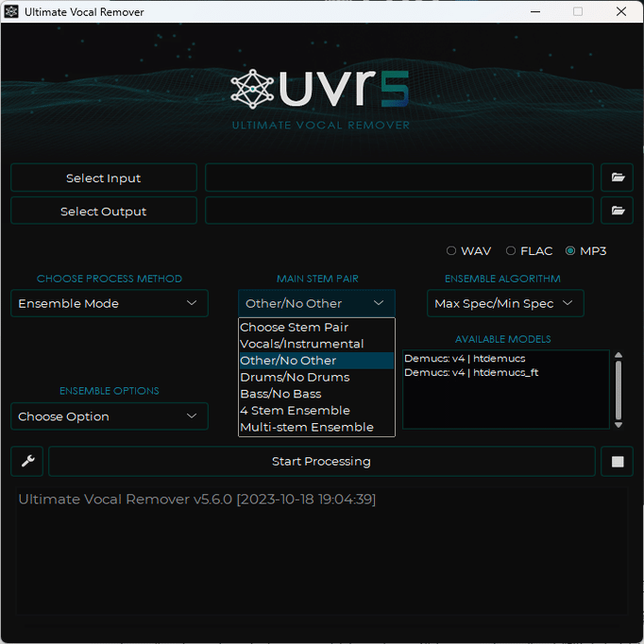Image resolution: width=644 pixels, height=644 pixels.
Task: Open input folder browse icon
Action: pos(617,178)
